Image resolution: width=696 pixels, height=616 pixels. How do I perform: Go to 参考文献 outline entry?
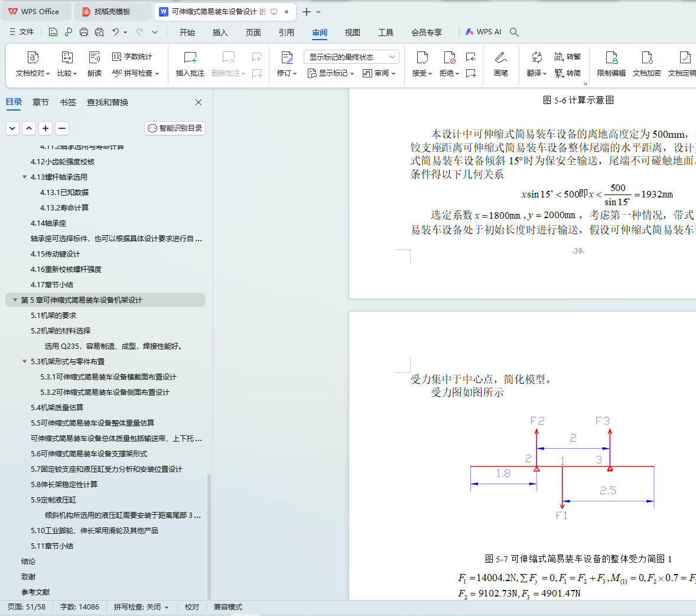pos(35,592)
